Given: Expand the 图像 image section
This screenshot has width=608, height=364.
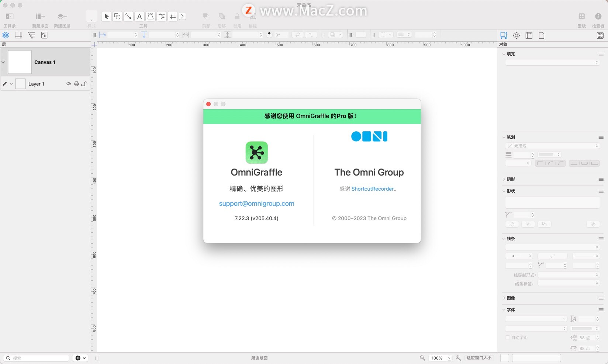Looking at the screenshot, I should coord(504,298).
